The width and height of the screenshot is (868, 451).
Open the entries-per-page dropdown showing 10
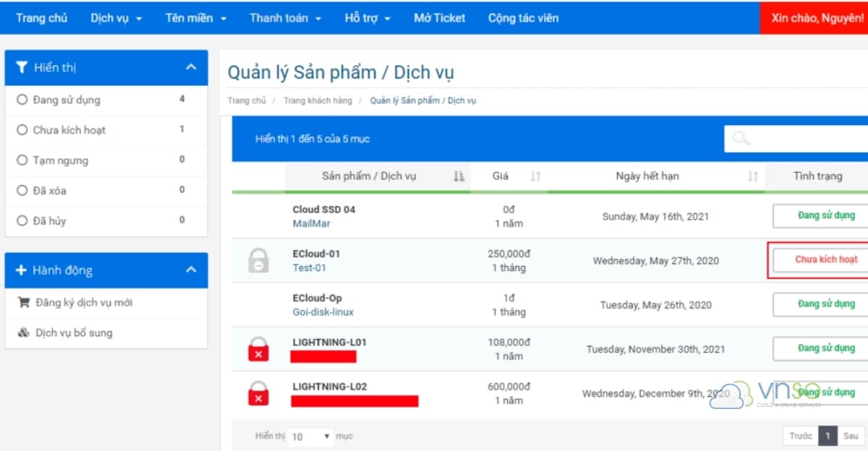[311, 437]
